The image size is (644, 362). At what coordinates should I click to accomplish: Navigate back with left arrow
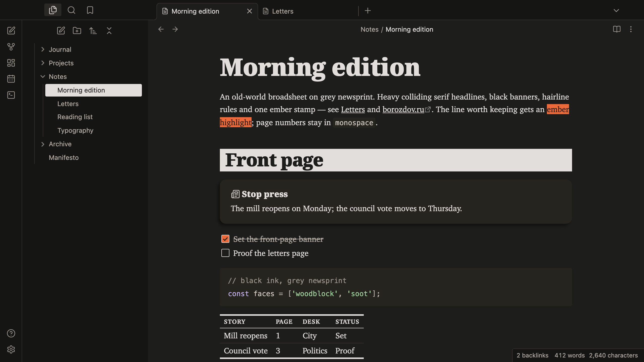[161, 29]
